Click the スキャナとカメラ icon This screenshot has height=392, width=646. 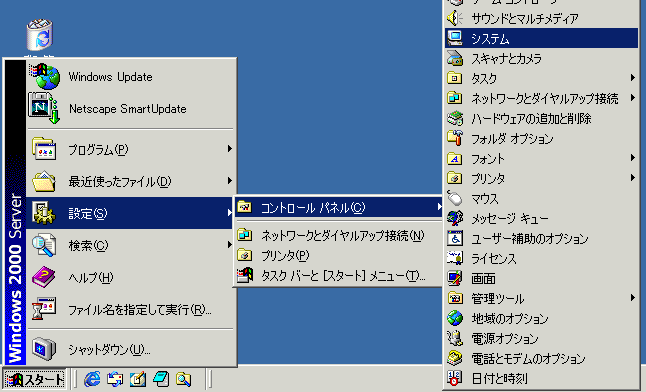tap(455, 58)
